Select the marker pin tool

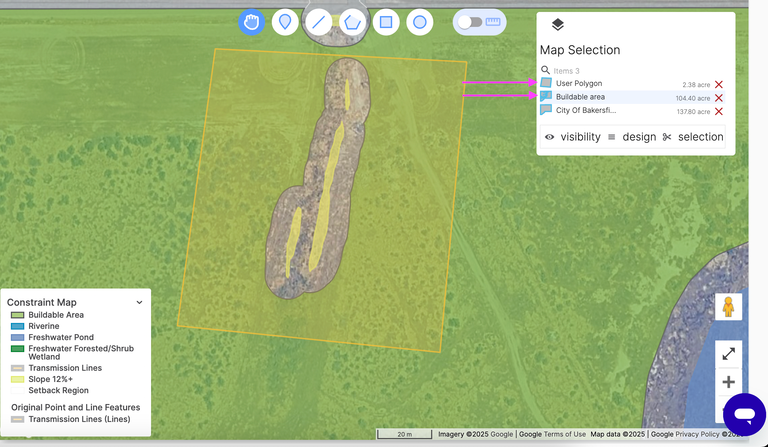285,22
